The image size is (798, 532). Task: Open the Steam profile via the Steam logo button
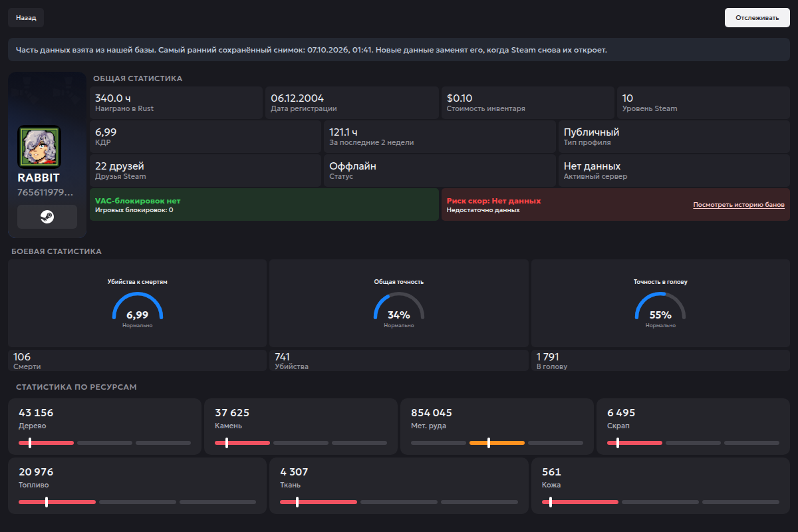(47, 217)
